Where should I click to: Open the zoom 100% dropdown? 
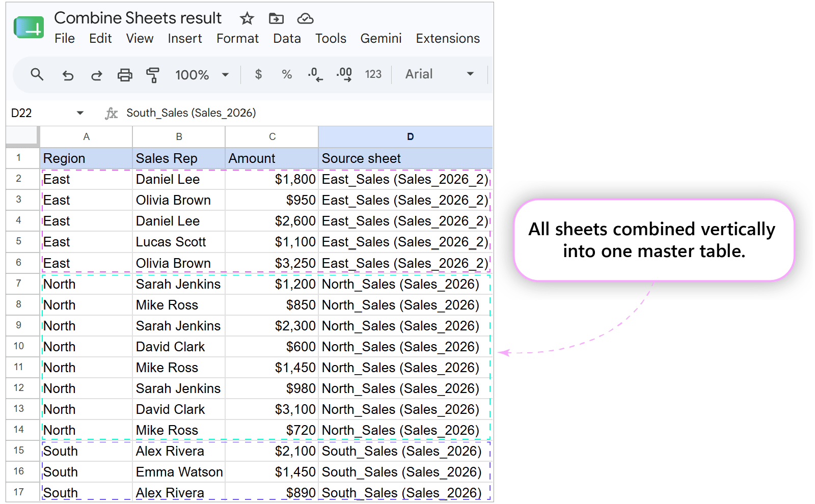(x=202, y=75)
